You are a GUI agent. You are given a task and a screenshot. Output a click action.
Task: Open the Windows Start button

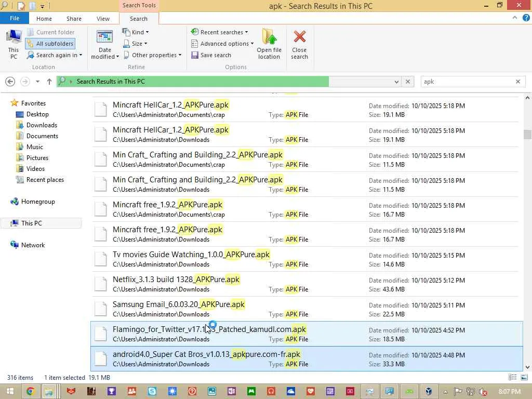[10, 392]
